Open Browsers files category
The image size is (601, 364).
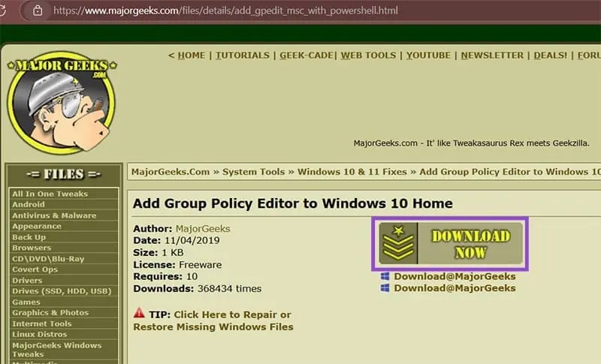(32, 248)
